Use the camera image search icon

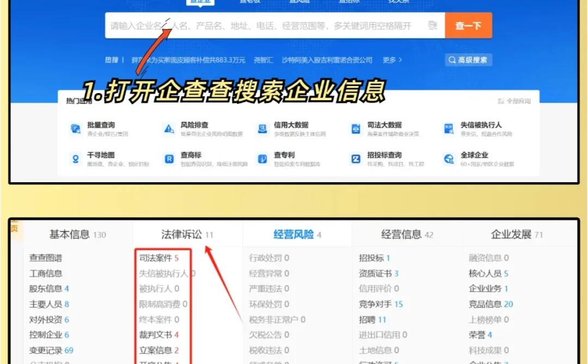[433, 25]
